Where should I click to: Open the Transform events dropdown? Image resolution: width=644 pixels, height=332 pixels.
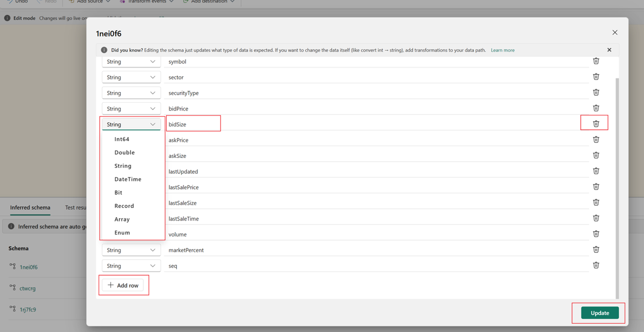click(x=147, y=1)
